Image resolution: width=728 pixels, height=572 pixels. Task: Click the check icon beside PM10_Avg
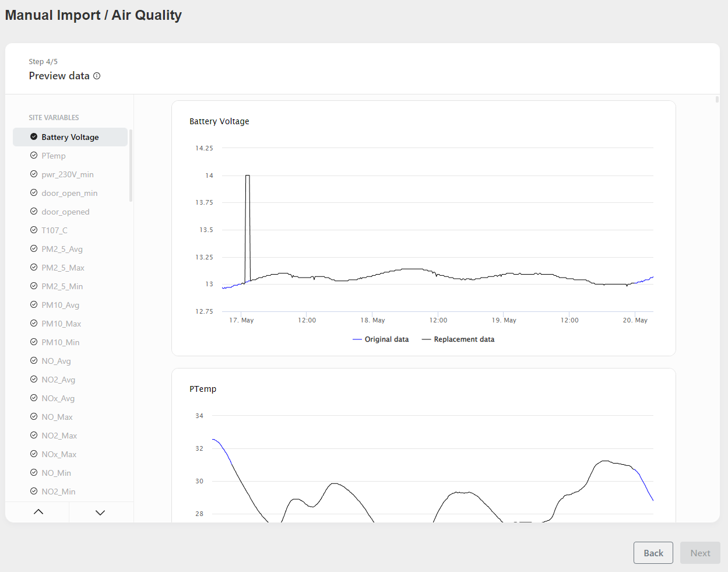click(x=34, y=305)
